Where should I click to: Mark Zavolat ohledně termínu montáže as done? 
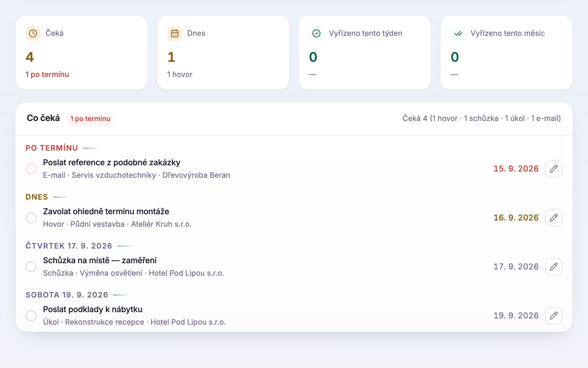click(31, 218)
